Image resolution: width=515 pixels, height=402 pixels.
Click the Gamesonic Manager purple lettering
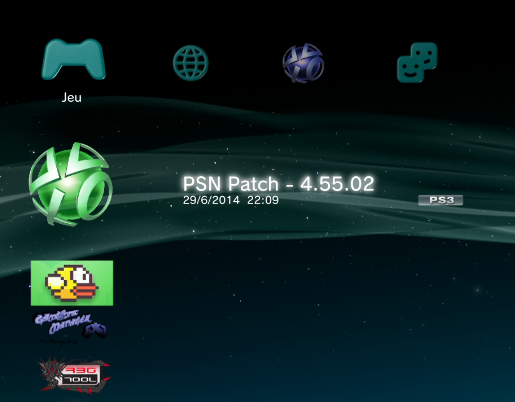click(x=63, y=321)
